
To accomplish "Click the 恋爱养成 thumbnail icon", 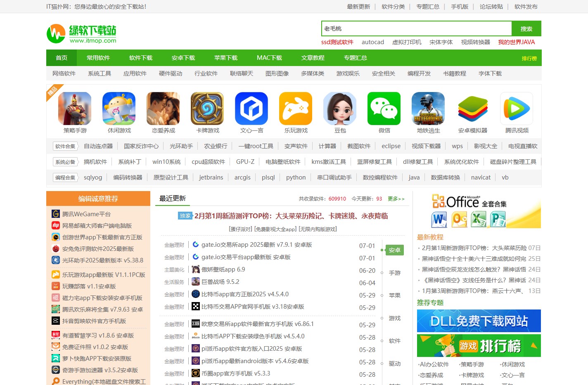I will click(x=163, y=109).
